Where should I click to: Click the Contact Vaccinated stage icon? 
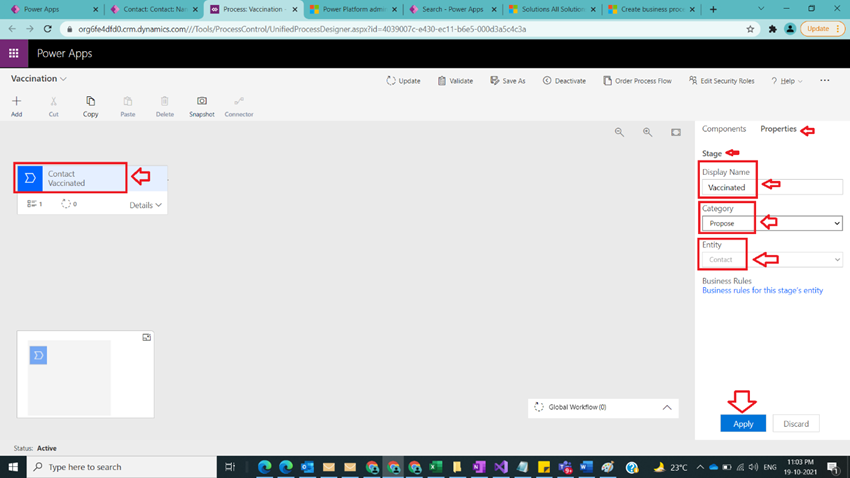click(30, 178)
